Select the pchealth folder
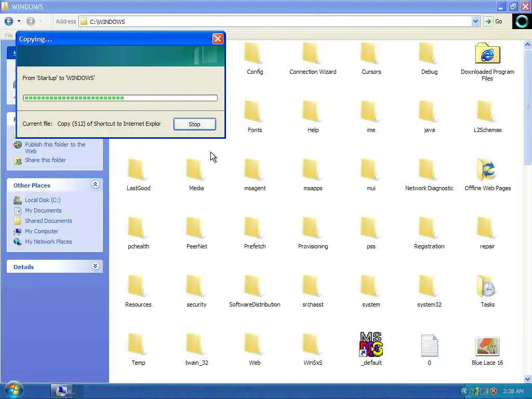Viewport: 532px width, 399px height. pos(138,233)
